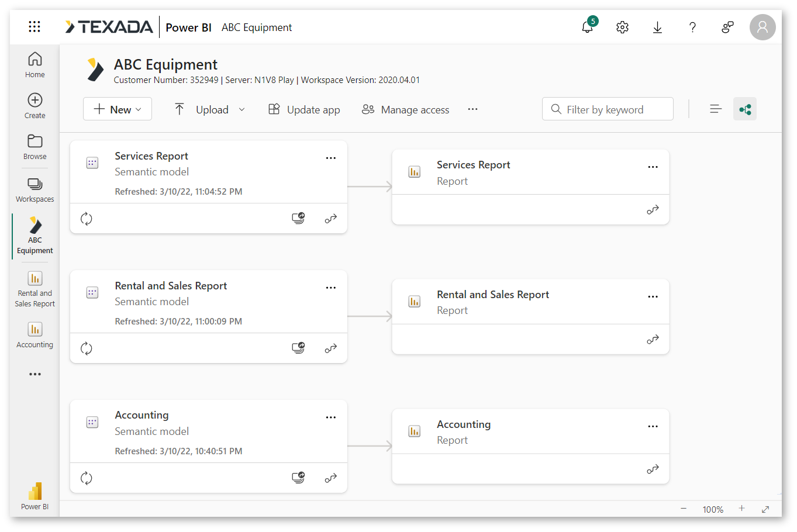Open the Services Report semantic model title
Image resolution: width=797 pixels, height=532 pixels.
pos(151,156)
